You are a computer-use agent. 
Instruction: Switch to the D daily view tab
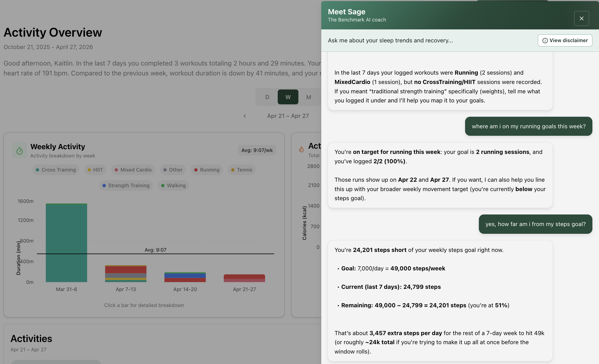pos(267,97)
